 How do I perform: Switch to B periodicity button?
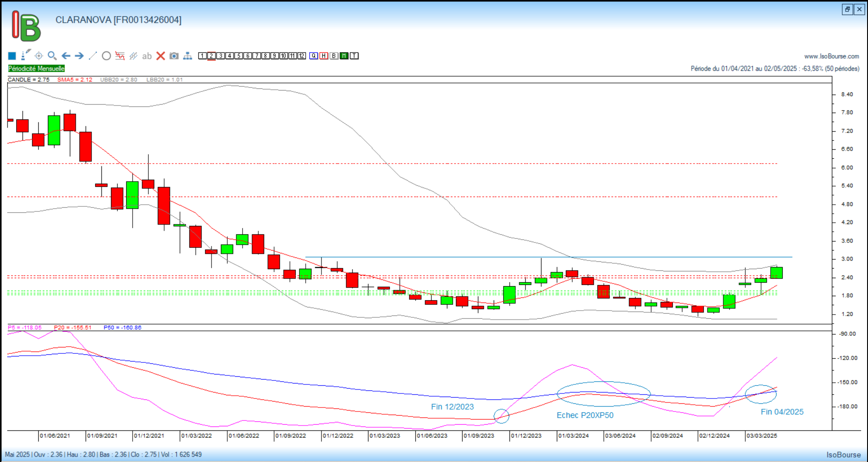[x=334, y=56]
